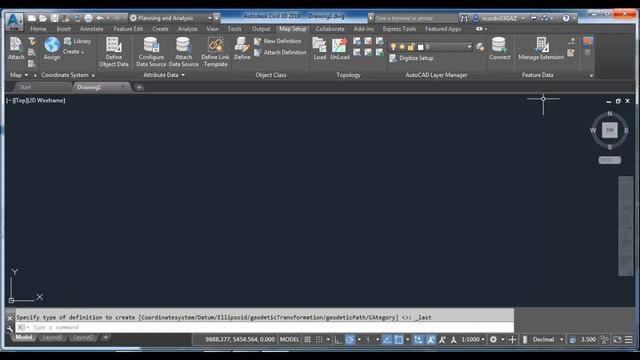This screenshot has height=360, width=640.
Task: Click the Open folder icon in quick access toolbar
Action: [43, 18]
